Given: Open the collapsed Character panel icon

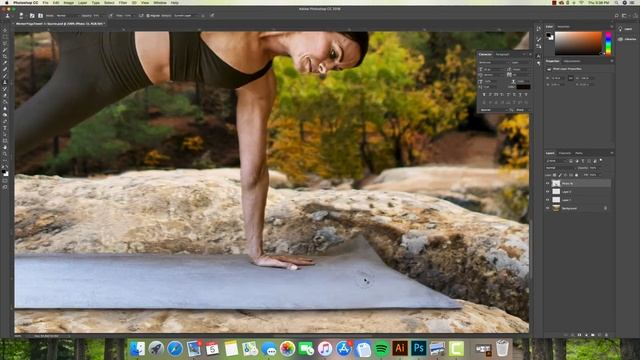Looking at the screenshot, I should (x=538, y=56).
